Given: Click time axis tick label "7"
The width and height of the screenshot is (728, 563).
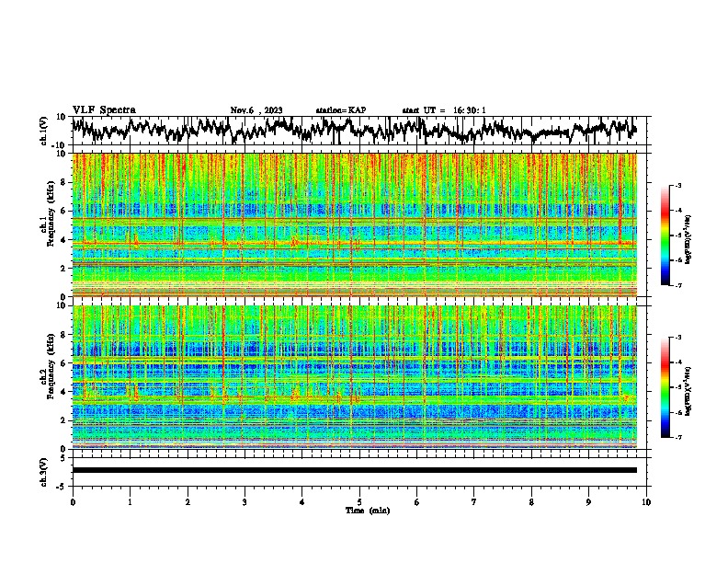Looking at the screenshot, I should 474,502.
